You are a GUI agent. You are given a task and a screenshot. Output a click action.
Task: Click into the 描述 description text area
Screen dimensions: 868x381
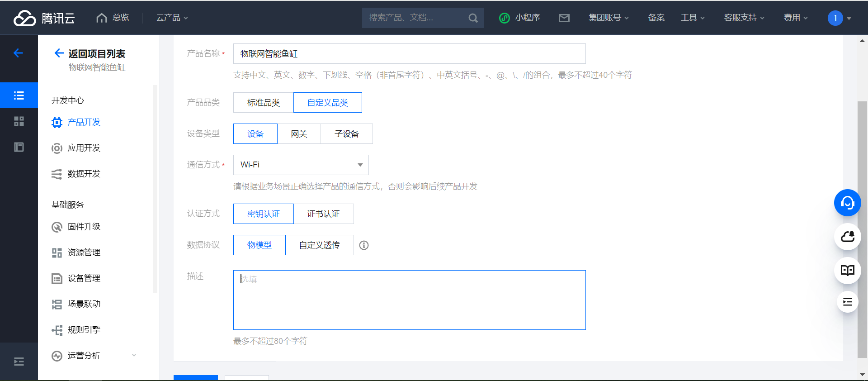pyautogui.click(x=409, y=300)
